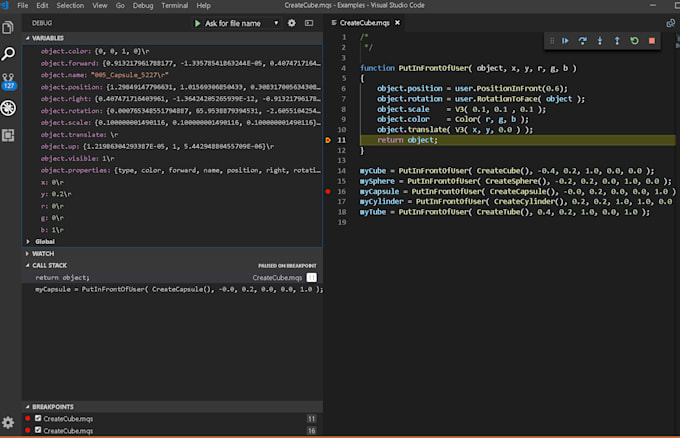Select the object.scale variable row
Image resolution: width=680 pixels, height=438 pixels.
point(173,123)
